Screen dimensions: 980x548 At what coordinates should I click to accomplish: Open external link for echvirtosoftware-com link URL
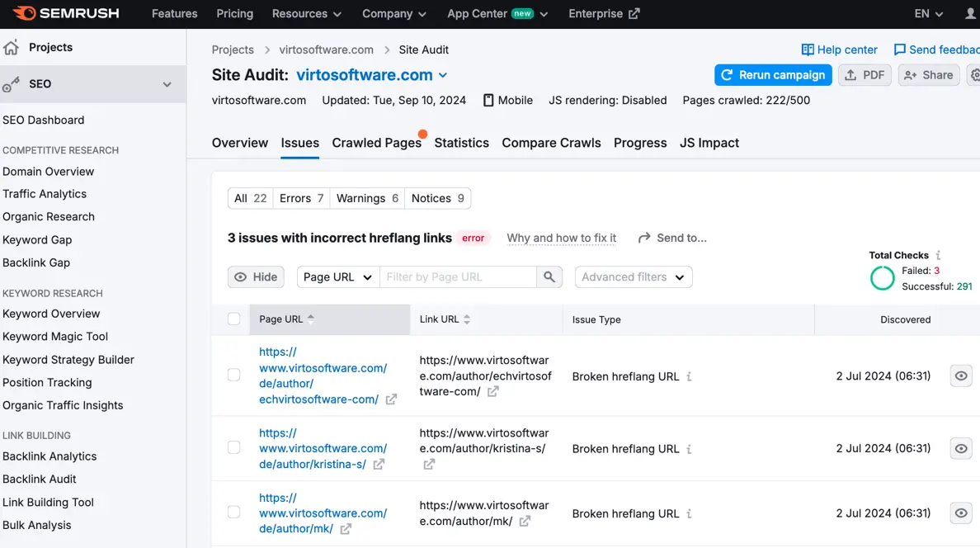point(492,392)
